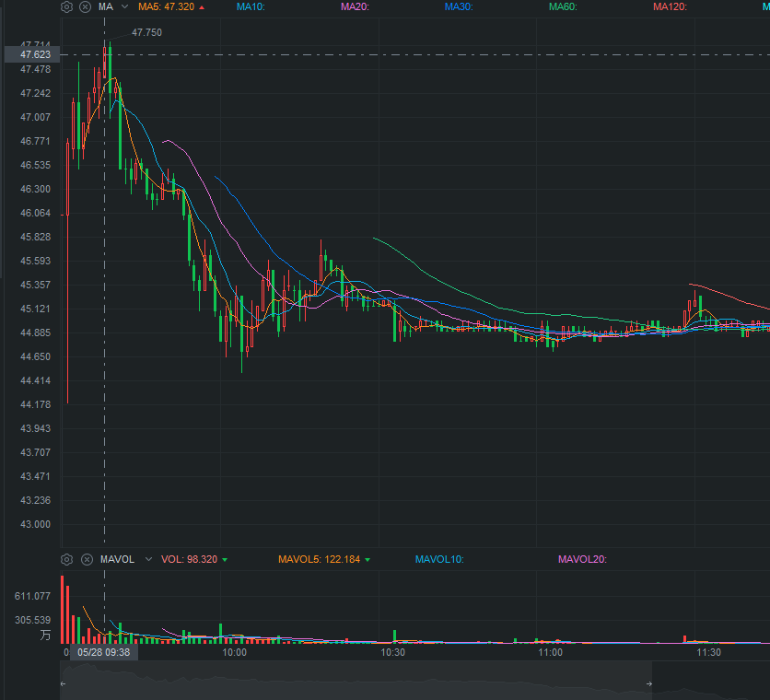Remove the MA indicator with X icon
The image size is (770, 700).
click(x=86, y=6)
